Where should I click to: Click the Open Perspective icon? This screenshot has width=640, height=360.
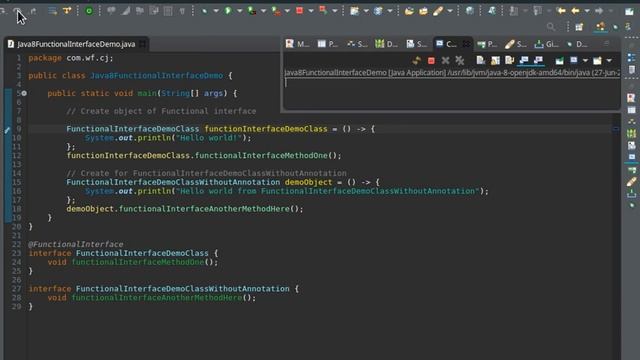point(579,27)
